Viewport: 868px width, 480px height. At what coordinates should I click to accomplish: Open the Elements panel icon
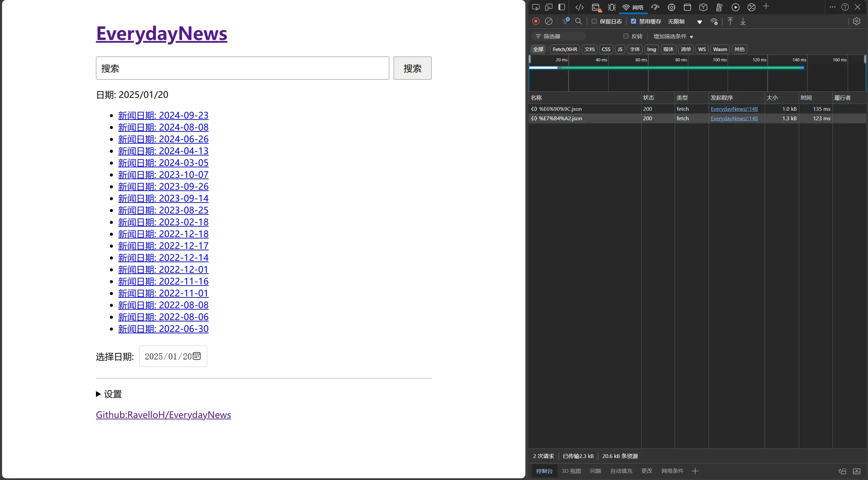click(x=579, y=7)
